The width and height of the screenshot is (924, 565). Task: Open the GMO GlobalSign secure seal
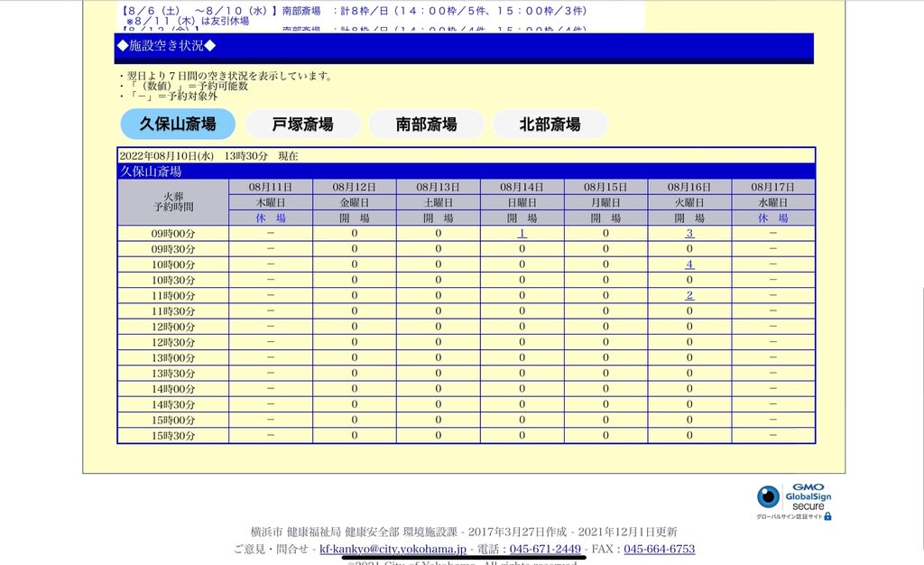click(794, 502)
